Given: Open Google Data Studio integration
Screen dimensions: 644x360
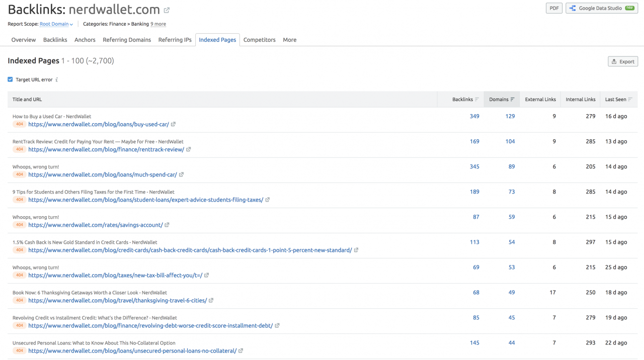Looking at the screenshot, I should pos(602,8).
